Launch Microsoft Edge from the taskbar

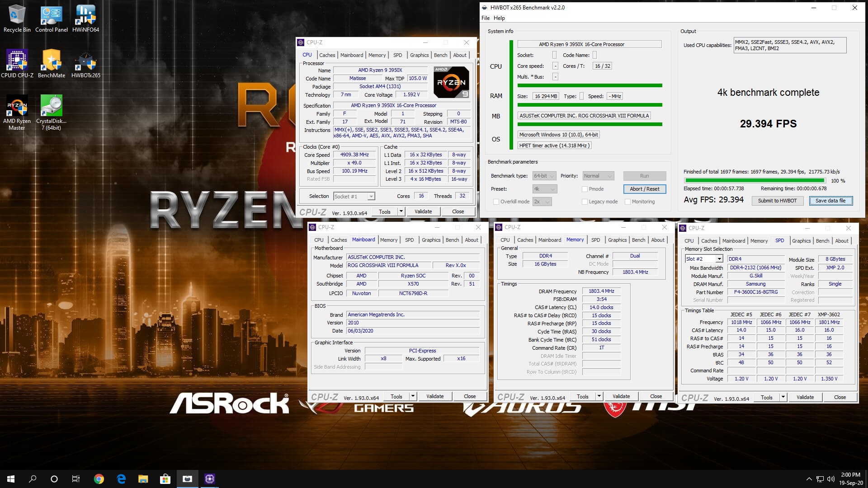click(121, 479)
